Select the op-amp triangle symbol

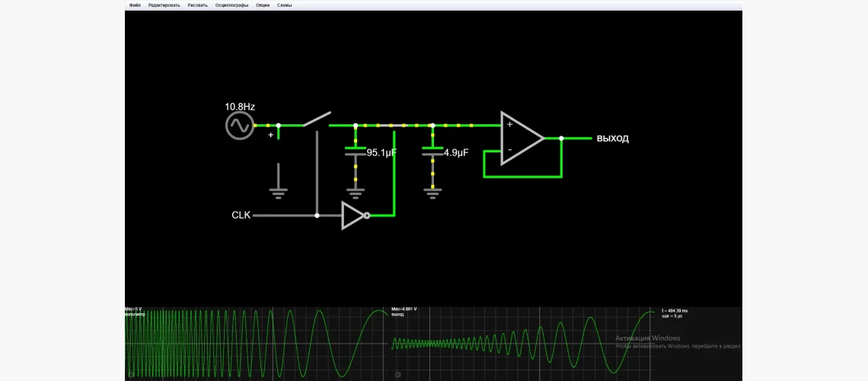[x=521, y=139]
